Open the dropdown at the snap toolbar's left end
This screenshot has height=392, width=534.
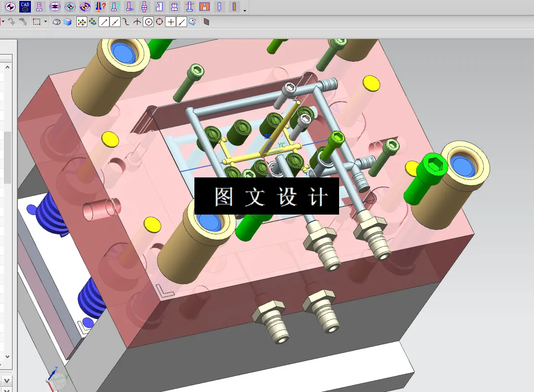click(x=4, y=22)
